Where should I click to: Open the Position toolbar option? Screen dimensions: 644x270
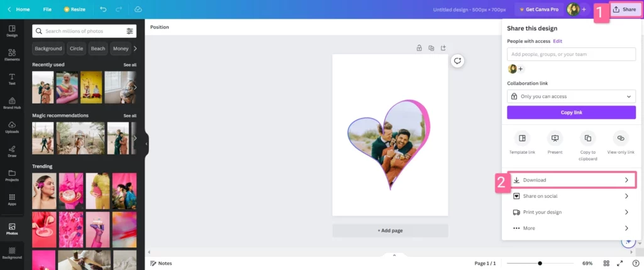tap(159, 27)
